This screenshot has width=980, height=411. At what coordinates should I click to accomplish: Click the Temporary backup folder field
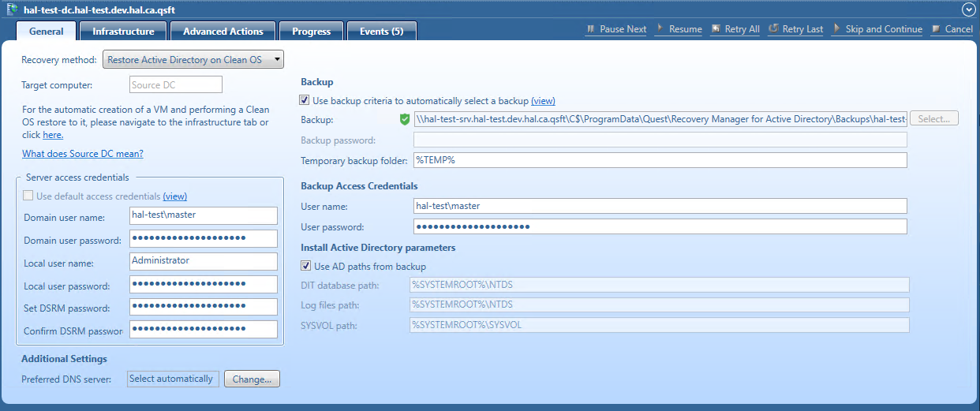pyautogui.click(x=660, y=160)
